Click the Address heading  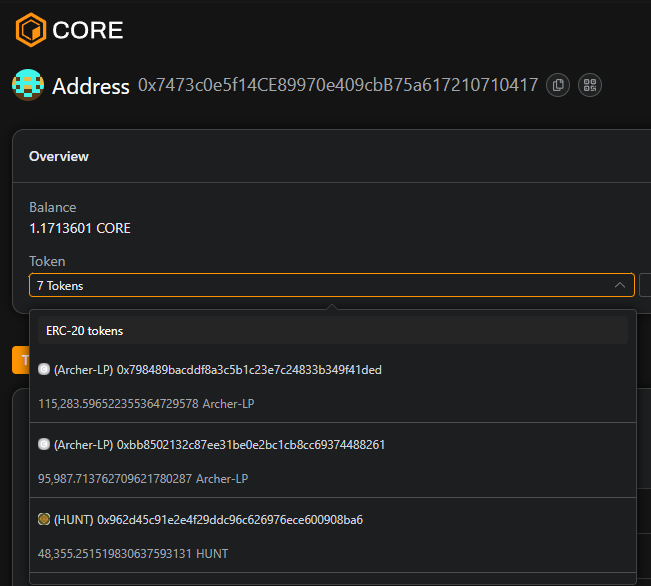pos(91,86)
